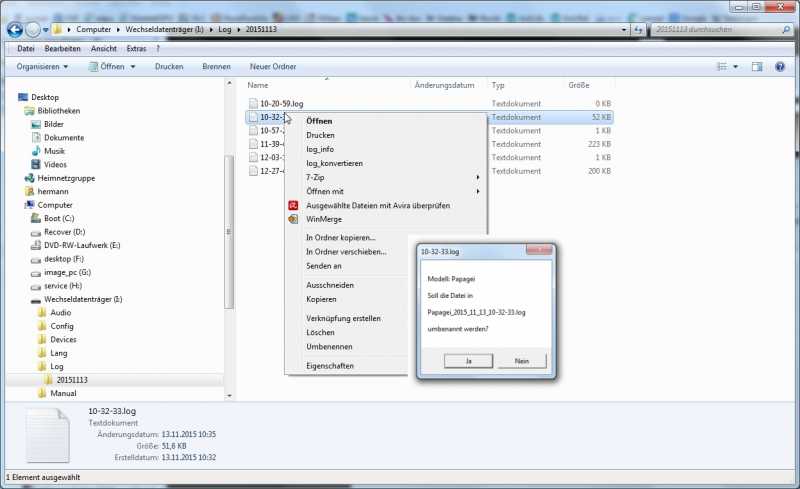800x489 pixels.
Task: Select Umbenennen in context menu
Action: [x=329, y=347]
